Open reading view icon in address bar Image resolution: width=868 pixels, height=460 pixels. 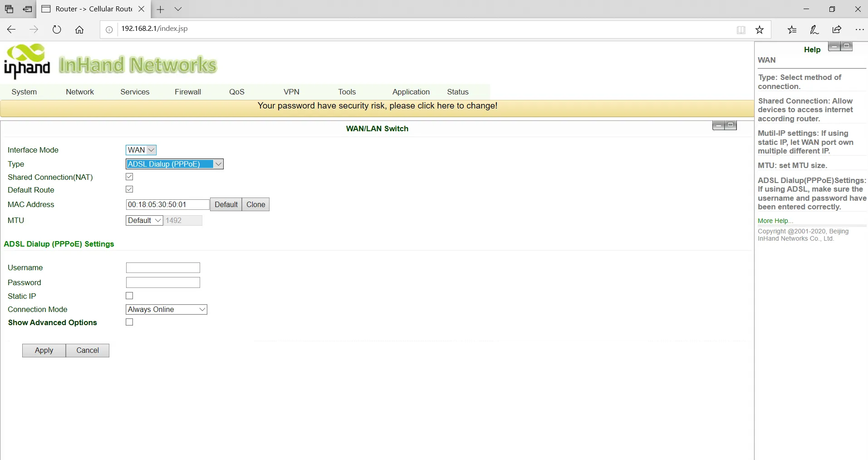[x=741, y=30]
